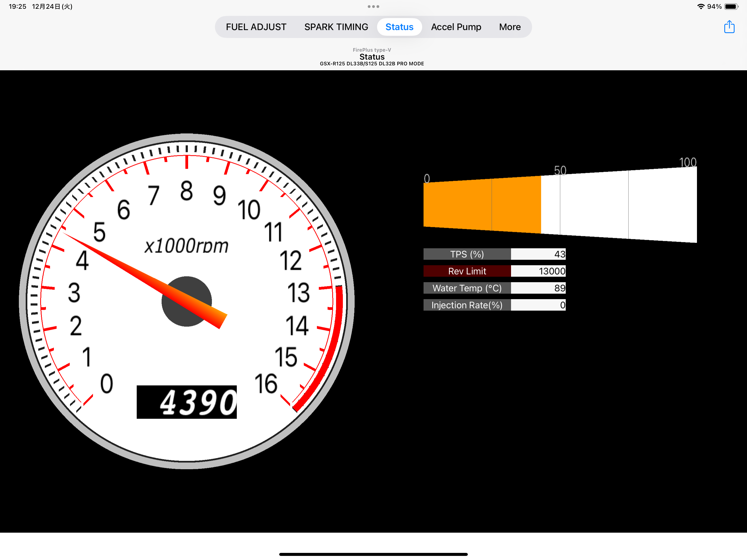Tap the number 16 on the tachometer
Viewport: 747px width, 560px height.
click(266, 384)
